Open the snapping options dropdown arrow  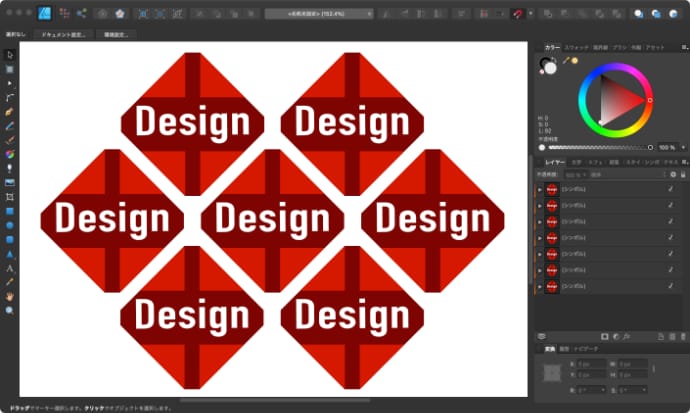click(x=530, y=14)
